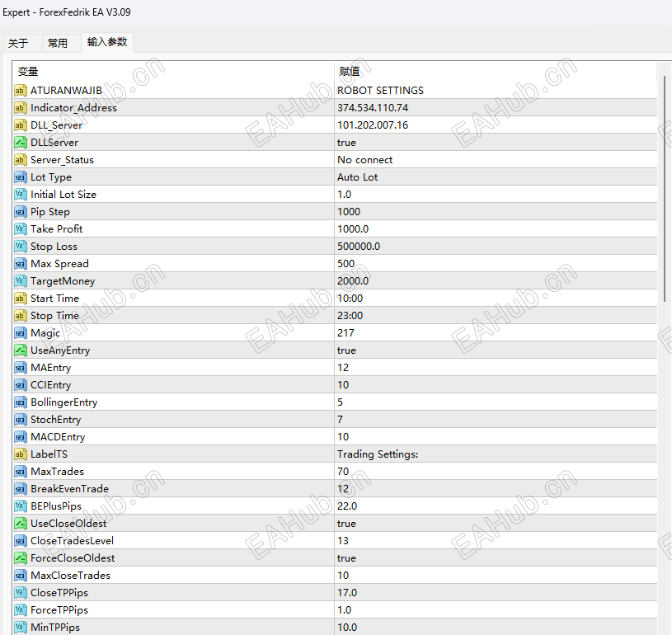Viewport: 672px width, 635px height.
Task: Click the integer icon beside CCIEntry
Action: [20, 385]
